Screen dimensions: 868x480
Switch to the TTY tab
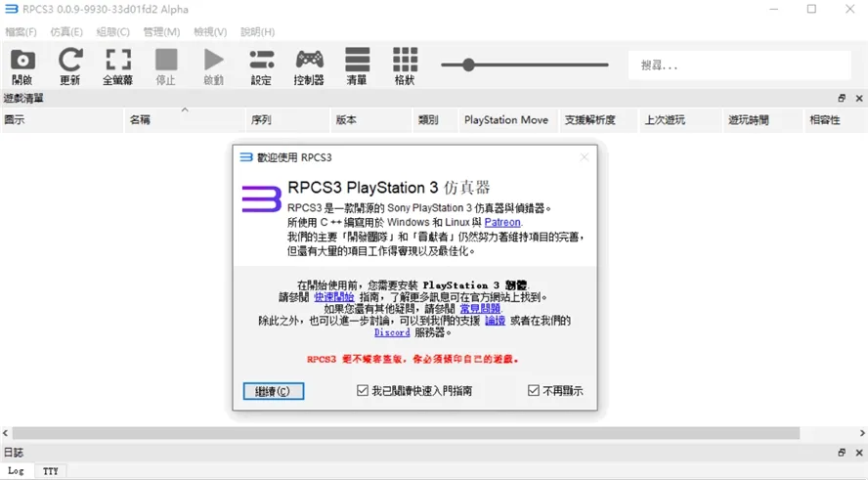51,471
